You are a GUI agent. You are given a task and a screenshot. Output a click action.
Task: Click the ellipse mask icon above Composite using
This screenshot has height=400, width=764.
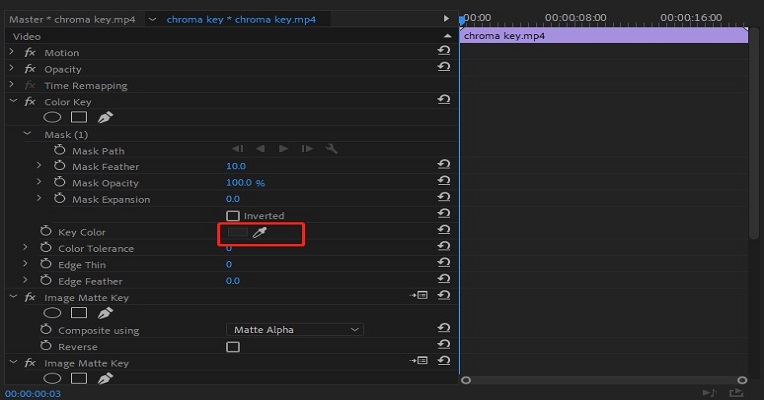point(52,313)
